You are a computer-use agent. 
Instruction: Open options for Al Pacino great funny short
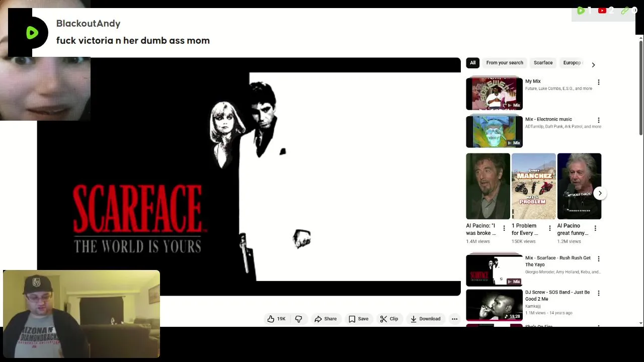click(x=595, y=228)
